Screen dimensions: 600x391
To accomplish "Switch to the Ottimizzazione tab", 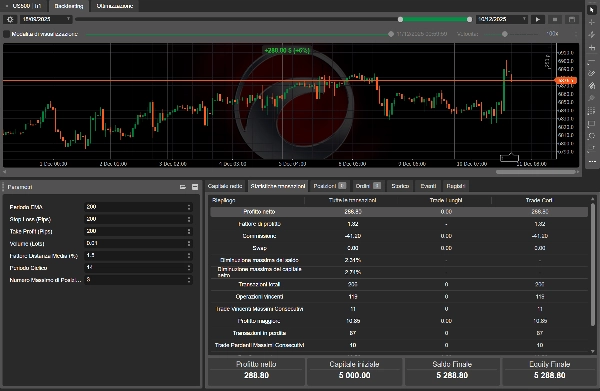I will click(x=114, y=6).
